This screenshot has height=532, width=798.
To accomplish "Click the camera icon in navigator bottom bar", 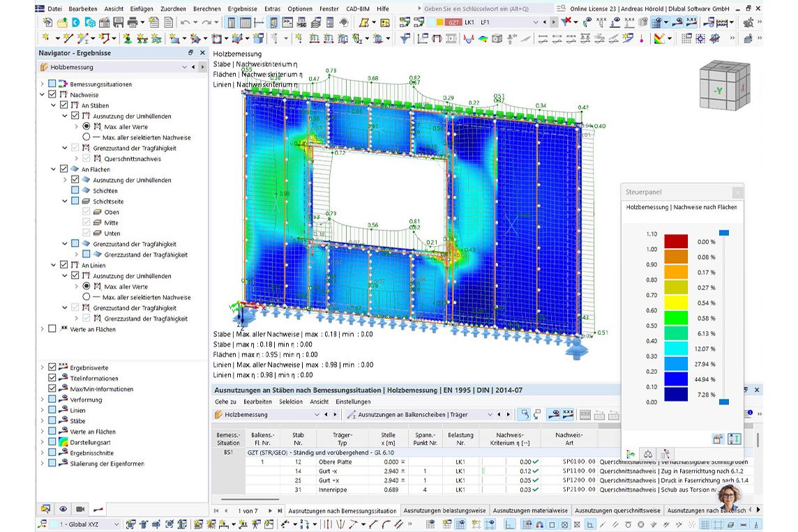I will point(80,509).
